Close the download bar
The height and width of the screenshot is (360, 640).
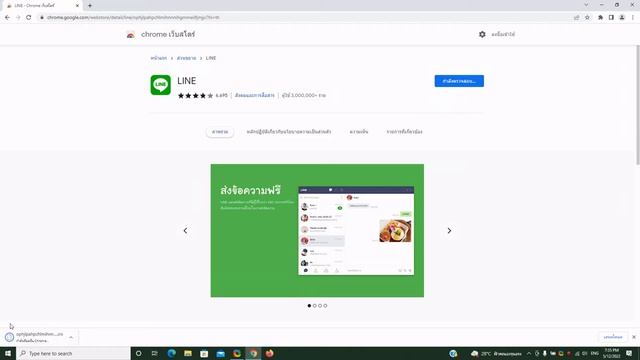click(633, 337)
